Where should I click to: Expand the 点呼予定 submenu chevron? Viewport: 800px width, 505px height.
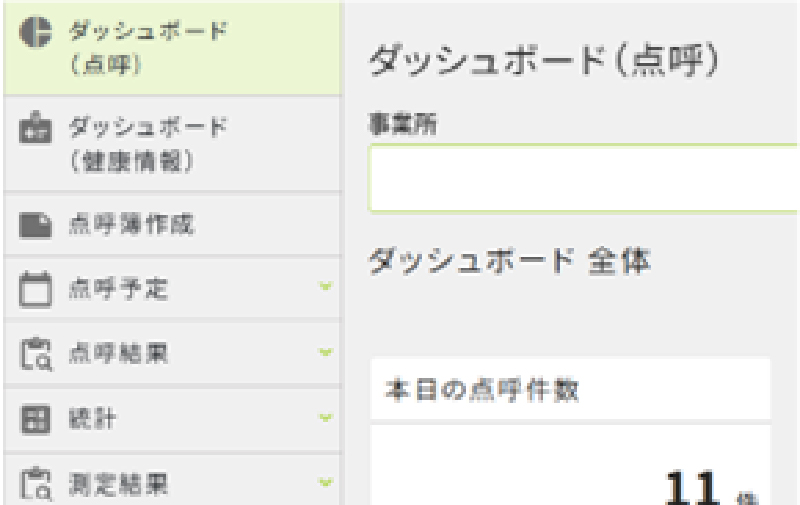(326, 286)
